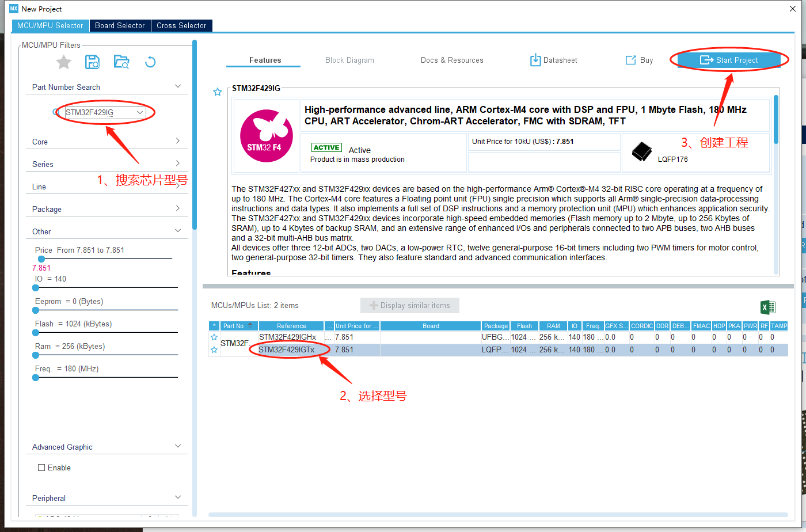The height and width of the screenshot is (532, 806).
Task: Star the STM32F429IGTx row as favorite
Action: coord(214,350)
